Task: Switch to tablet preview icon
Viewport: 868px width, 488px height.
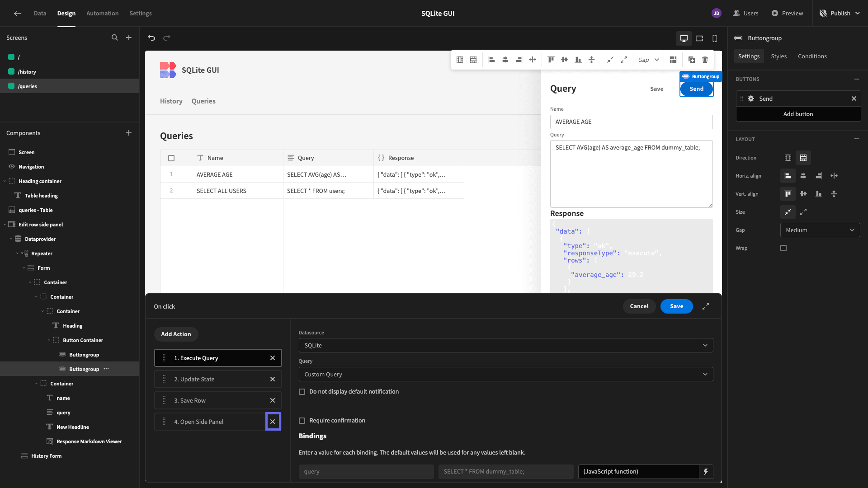Action: (699, 38)
